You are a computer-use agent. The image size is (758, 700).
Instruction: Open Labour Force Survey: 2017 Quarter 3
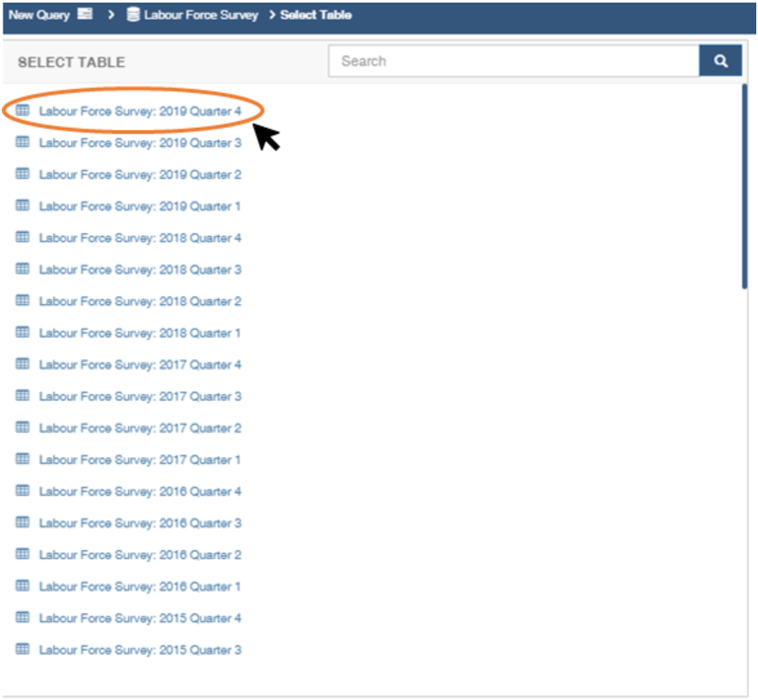point(140,396)
